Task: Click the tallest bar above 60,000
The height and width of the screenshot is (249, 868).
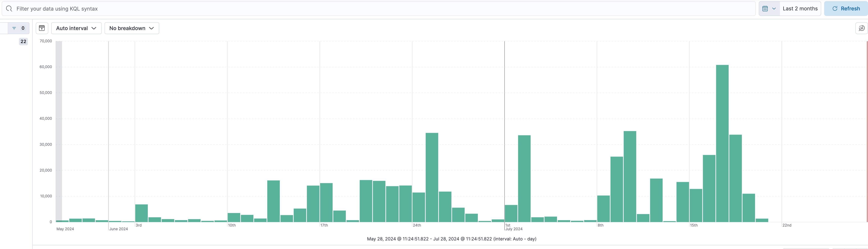Action: 722,143
